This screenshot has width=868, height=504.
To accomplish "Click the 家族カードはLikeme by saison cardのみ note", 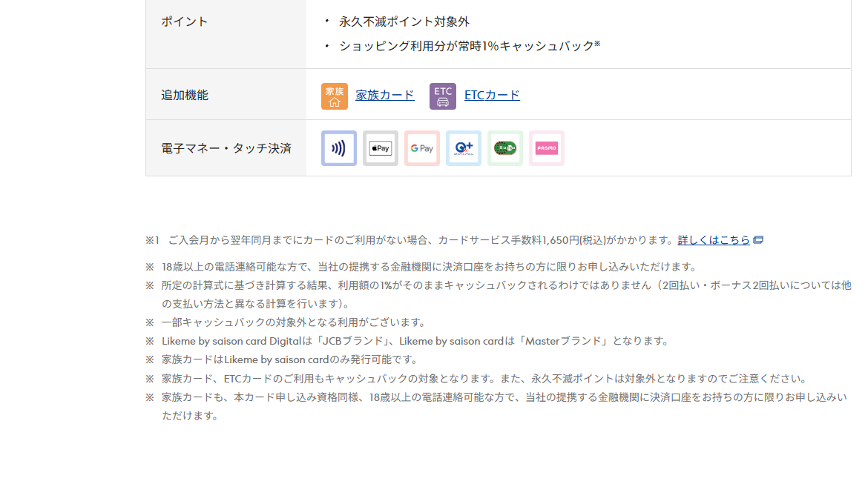I will [283, 359].
